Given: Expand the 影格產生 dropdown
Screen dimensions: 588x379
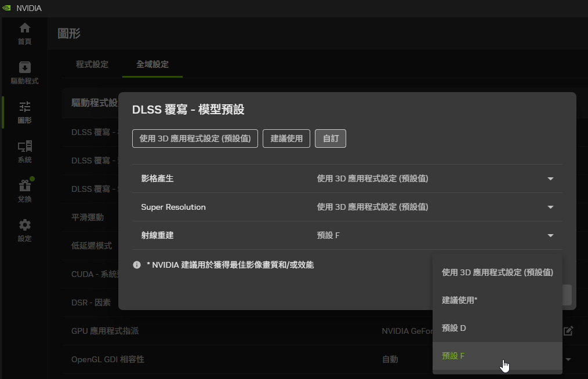Looking at the screenshot, I should point(550,179).
